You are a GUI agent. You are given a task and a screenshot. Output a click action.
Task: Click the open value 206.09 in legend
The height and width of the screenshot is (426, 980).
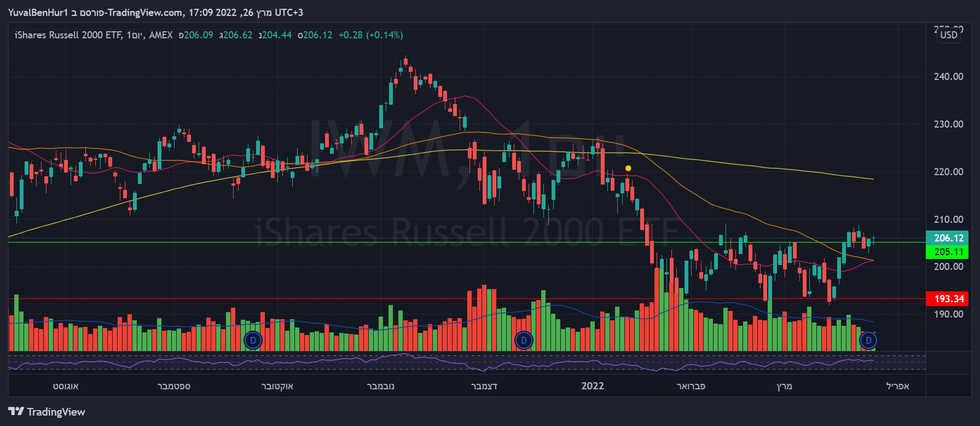point(199,35)
